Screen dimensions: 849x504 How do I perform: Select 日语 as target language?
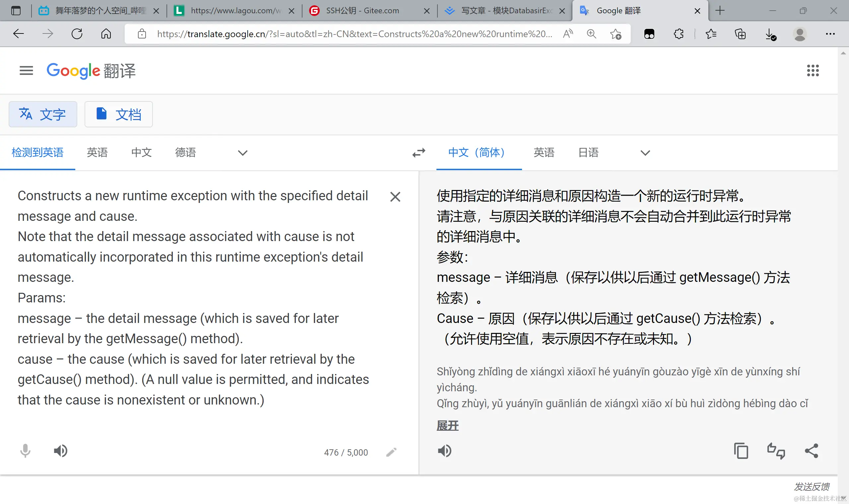(588, 153)
